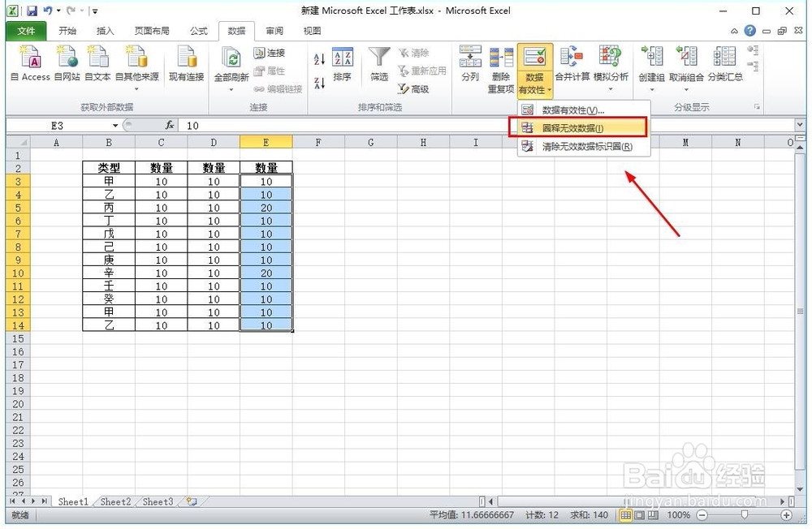The height and width of the screenshot is (529, 812).
Task: Expand 全部刷新 dropdown arrow
Action: pos(231,89)
